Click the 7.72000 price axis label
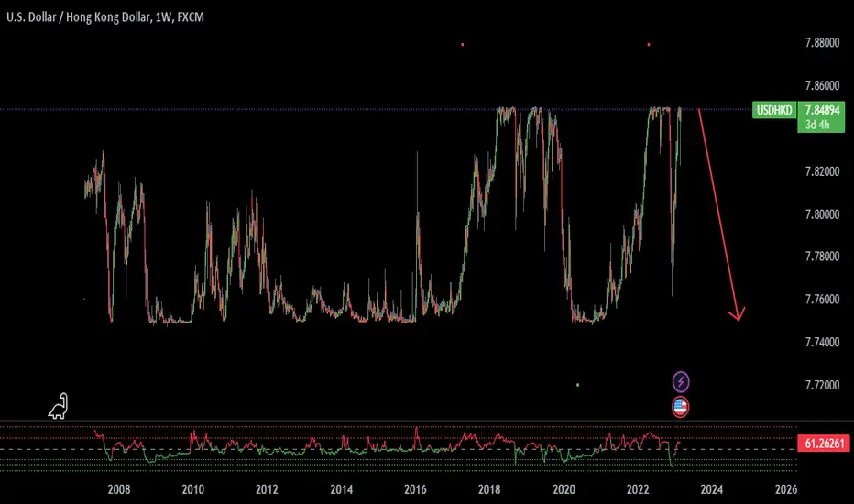This screenshot has height=504, width=854. [822, 385]
